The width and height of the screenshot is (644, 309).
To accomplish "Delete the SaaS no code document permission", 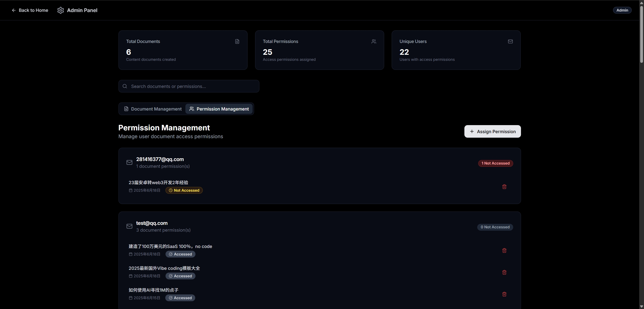I will pyautogui.click(x=504, y=250).
